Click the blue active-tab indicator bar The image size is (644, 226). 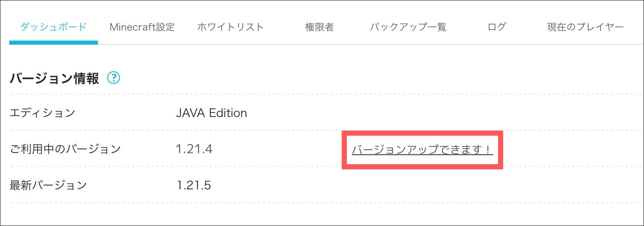click(54, 43)
